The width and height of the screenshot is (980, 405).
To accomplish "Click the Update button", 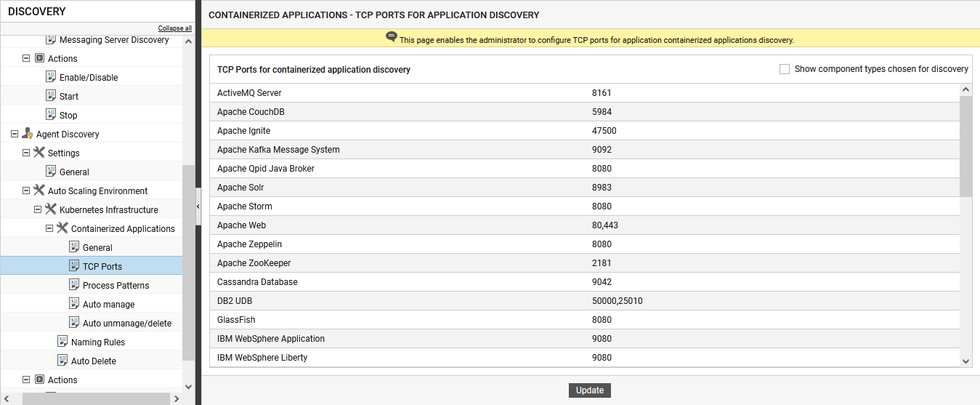I will [590, 390].
